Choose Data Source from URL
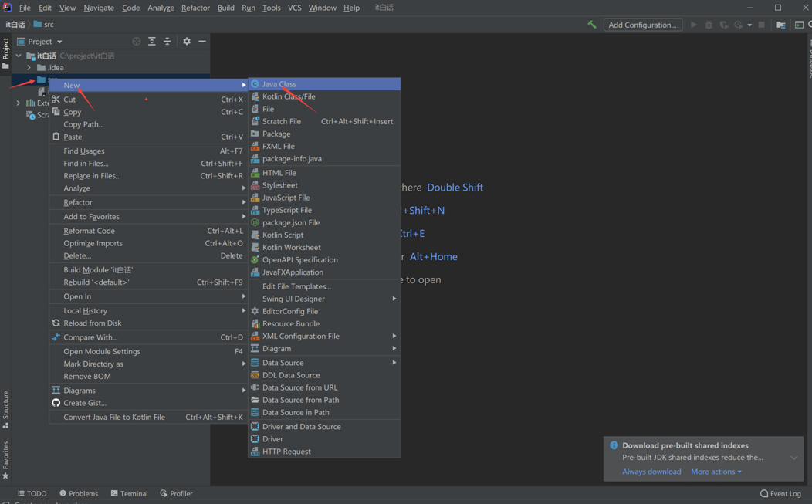 click(x=325, y=387)
